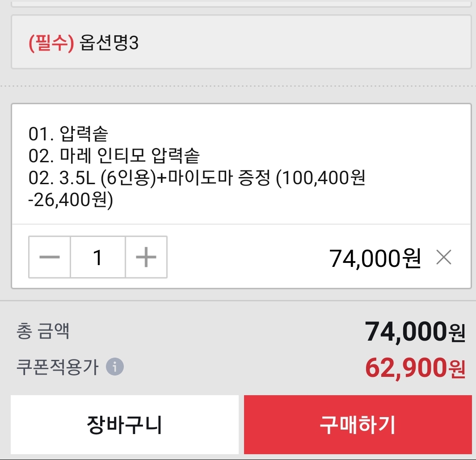
Task: Click the item price 74,000원 beside X
Action: point(375,258)
